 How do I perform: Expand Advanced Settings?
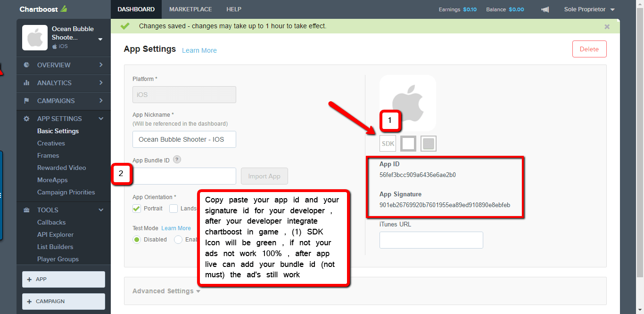tap(166, 291)
